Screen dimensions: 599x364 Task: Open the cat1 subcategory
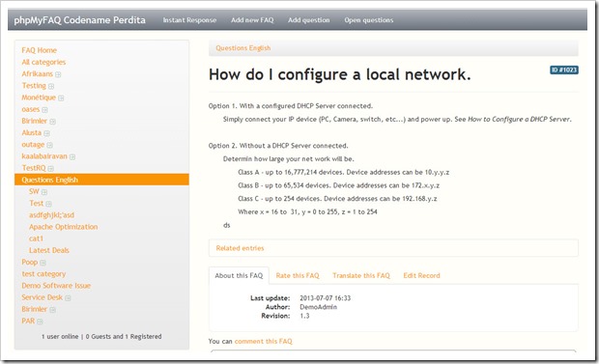tap(36, 238)
